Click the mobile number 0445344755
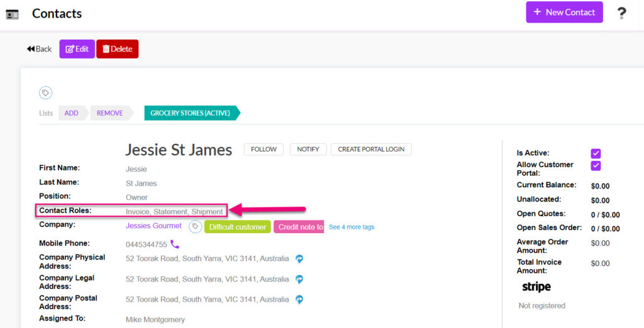The height and width of the screenshot is (328, 644). (146, 244)
